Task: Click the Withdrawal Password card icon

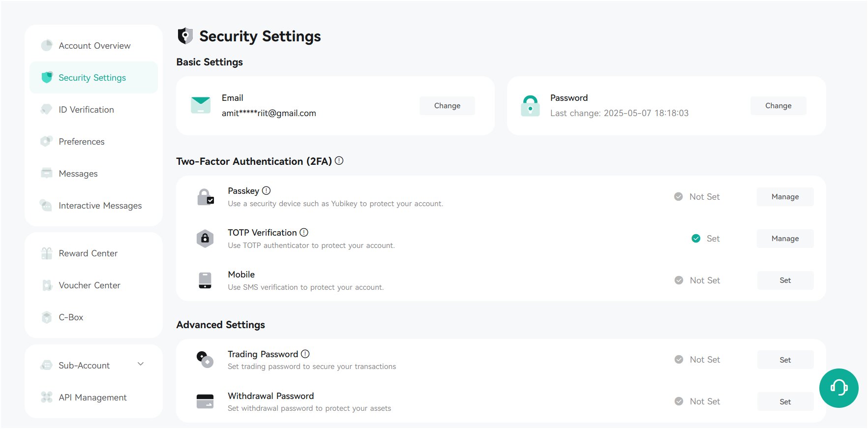Action: [205, 401]
